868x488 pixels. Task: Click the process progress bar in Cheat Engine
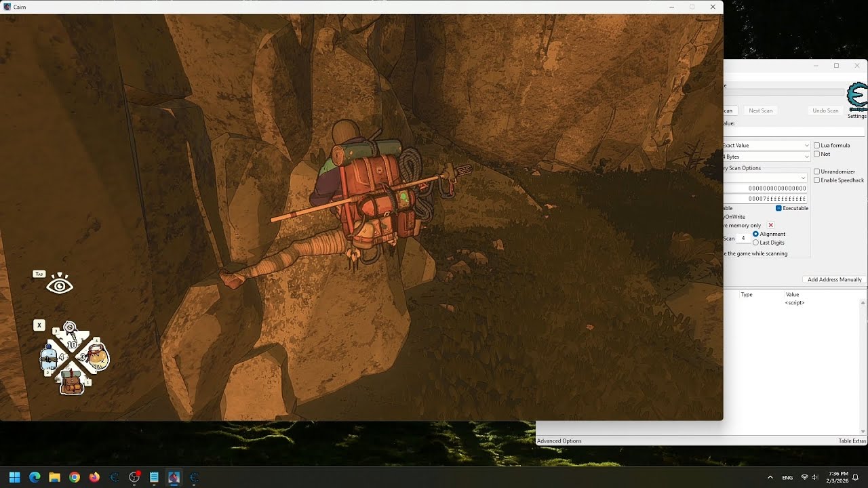[x=784, y=92]
